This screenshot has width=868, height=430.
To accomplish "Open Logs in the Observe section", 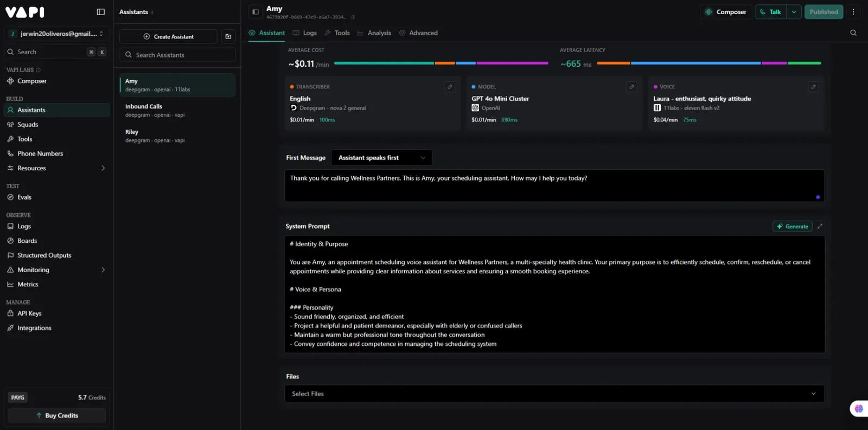I will tap(57, 227).
